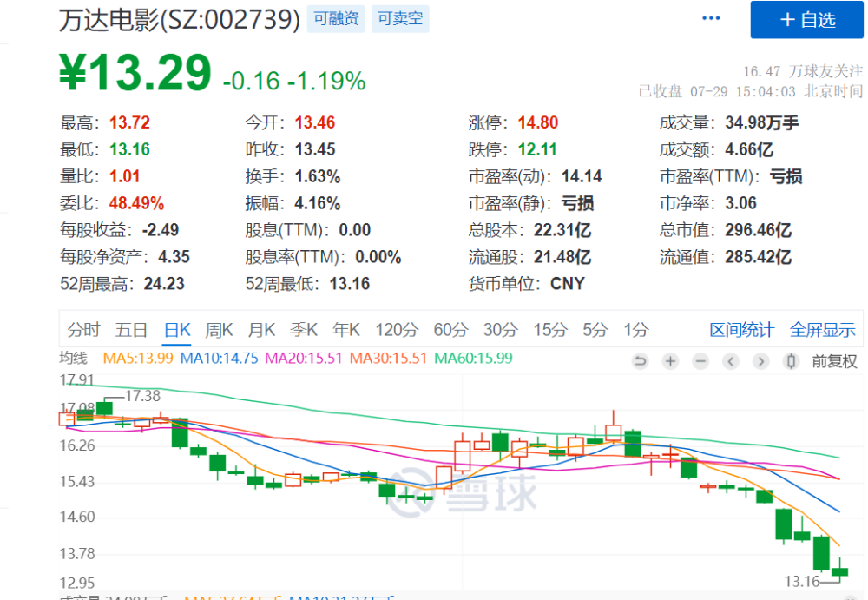Switch to the 五日 chart tab
Viewport: 868px width, 600px height.
131,330
